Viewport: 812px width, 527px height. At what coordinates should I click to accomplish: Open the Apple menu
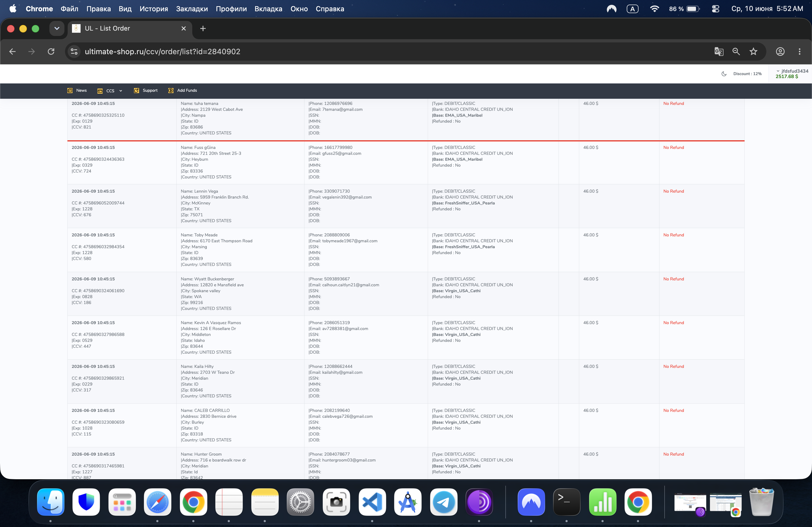point(13,9)
